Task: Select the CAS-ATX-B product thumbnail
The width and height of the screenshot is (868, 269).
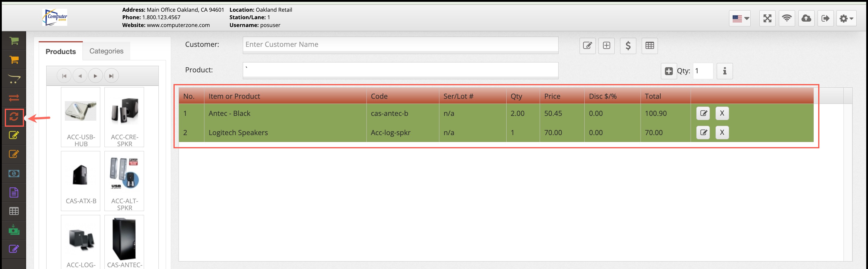Action: (x=80, y=181)
